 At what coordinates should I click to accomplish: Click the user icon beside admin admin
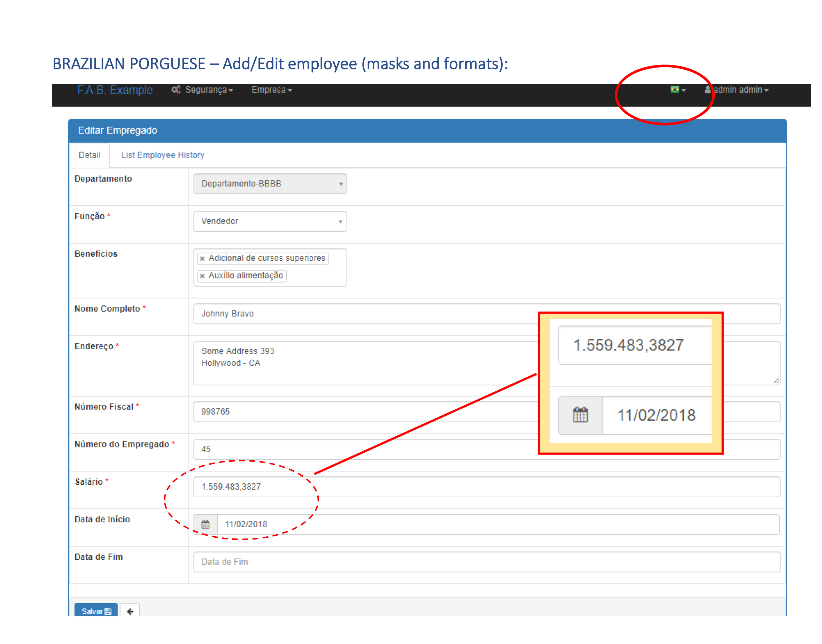click(x=708, y=90)
